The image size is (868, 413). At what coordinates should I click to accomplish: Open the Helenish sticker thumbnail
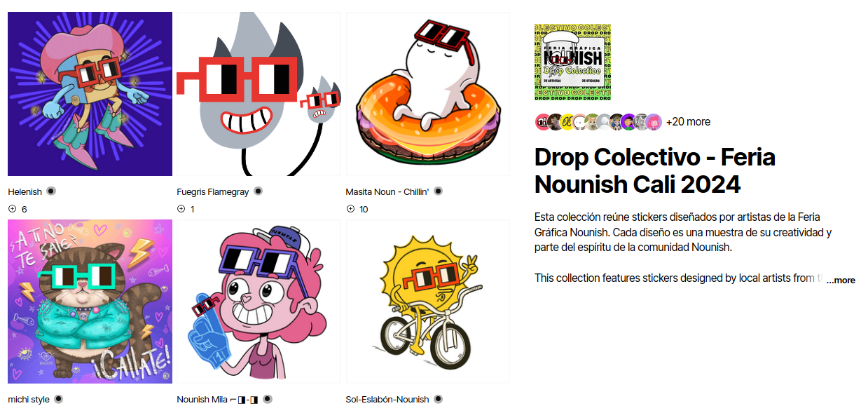(x=90, y=93)
